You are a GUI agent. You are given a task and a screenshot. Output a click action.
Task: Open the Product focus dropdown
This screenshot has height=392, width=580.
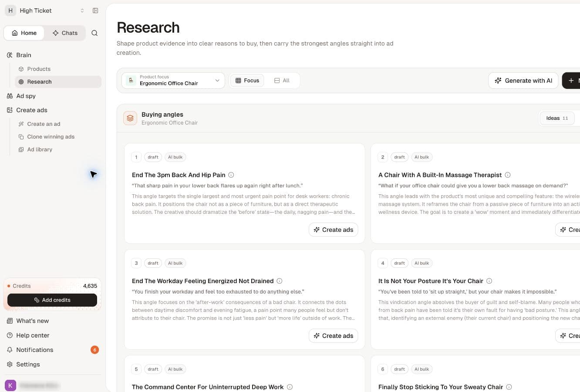pos(173,81)
